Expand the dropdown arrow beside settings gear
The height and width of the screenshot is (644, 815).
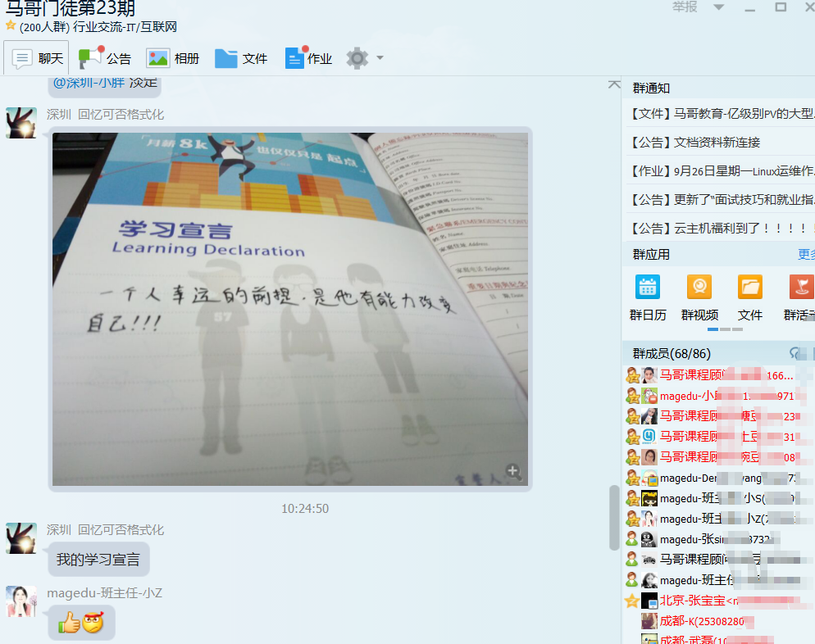380,58
